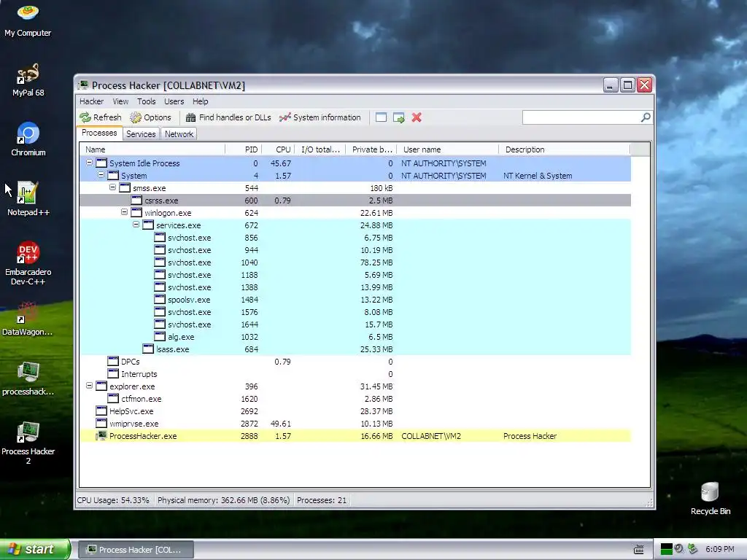
Task: Select svchost.exe with PID 856
Action: tap(355, 238)
